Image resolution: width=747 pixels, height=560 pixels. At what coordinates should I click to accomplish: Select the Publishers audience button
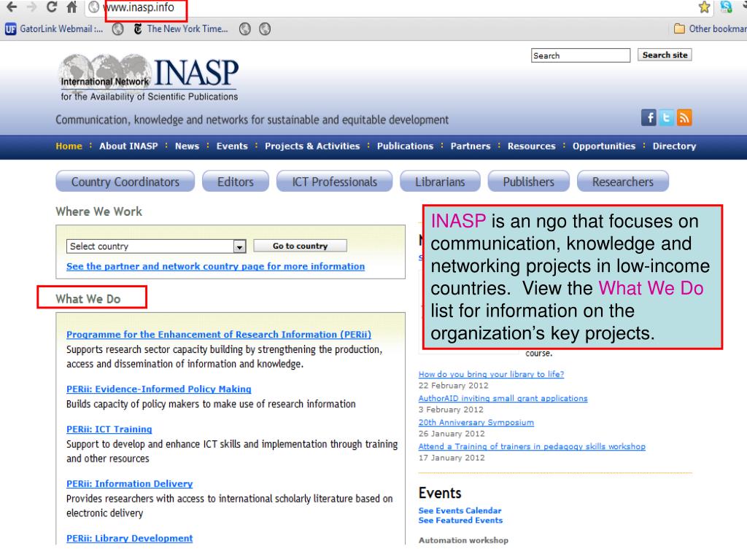pyautogui.click(x=528, y=182)
